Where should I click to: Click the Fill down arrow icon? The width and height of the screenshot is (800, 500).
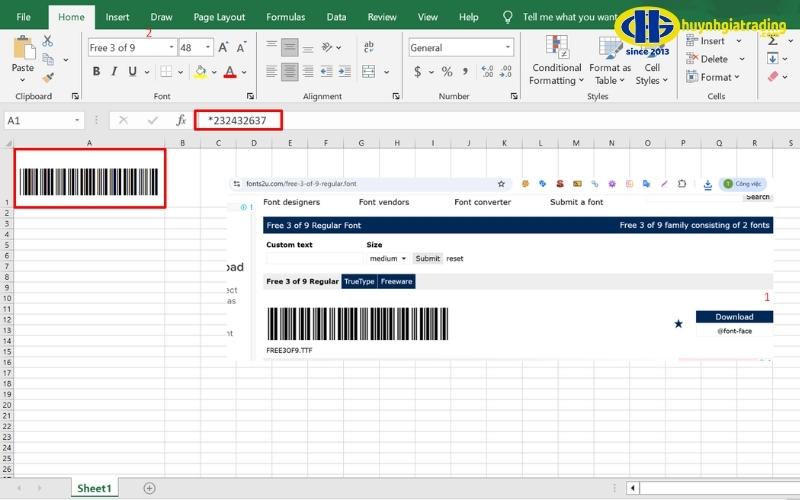click(x=773, y=59)
